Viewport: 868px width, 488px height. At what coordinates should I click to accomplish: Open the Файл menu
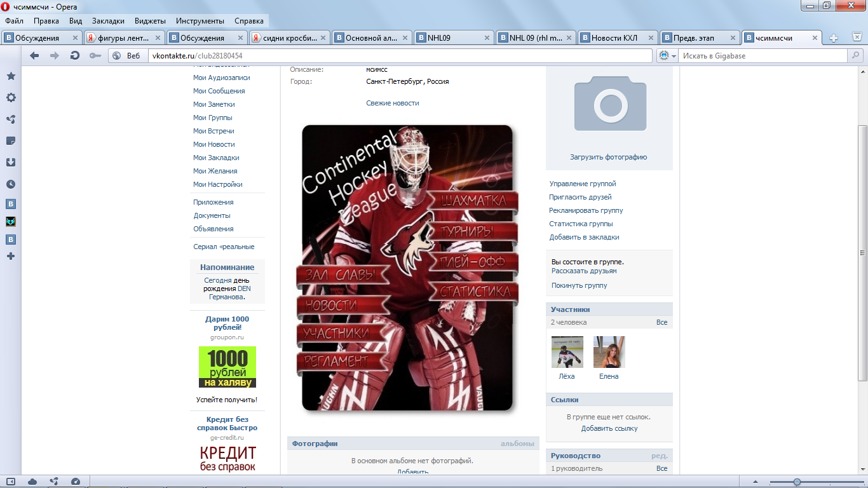(x=14, y=21)
